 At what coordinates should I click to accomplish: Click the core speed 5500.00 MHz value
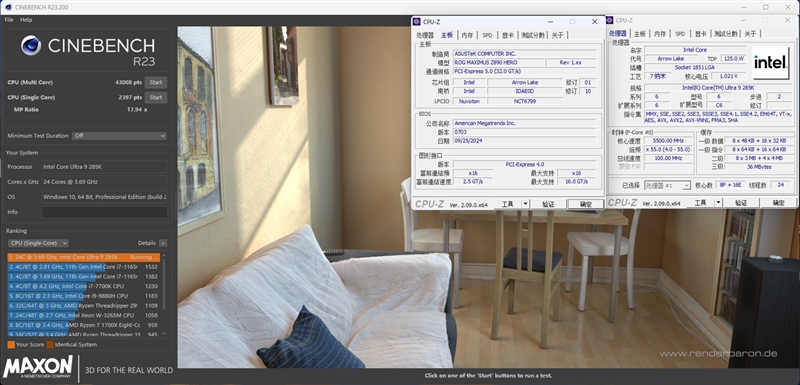click(668, 141)
